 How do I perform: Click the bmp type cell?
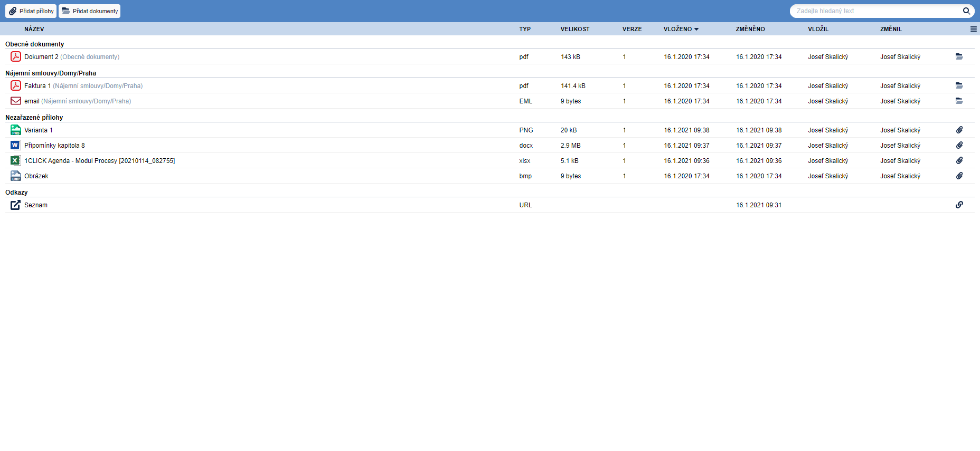pos(525,176)
